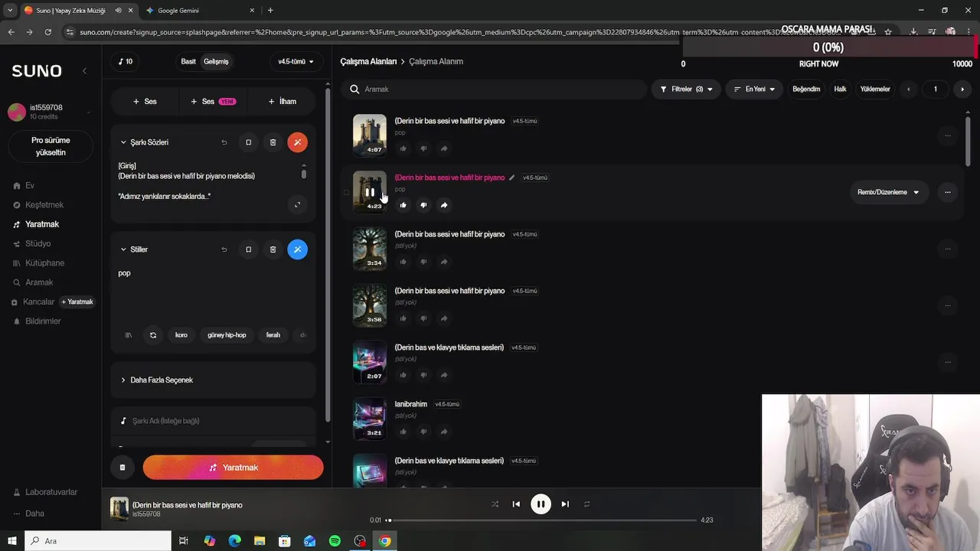This screenshot has width=980, height=551.
Task: Click the Aramak search field
Action: tap(494, 90)
